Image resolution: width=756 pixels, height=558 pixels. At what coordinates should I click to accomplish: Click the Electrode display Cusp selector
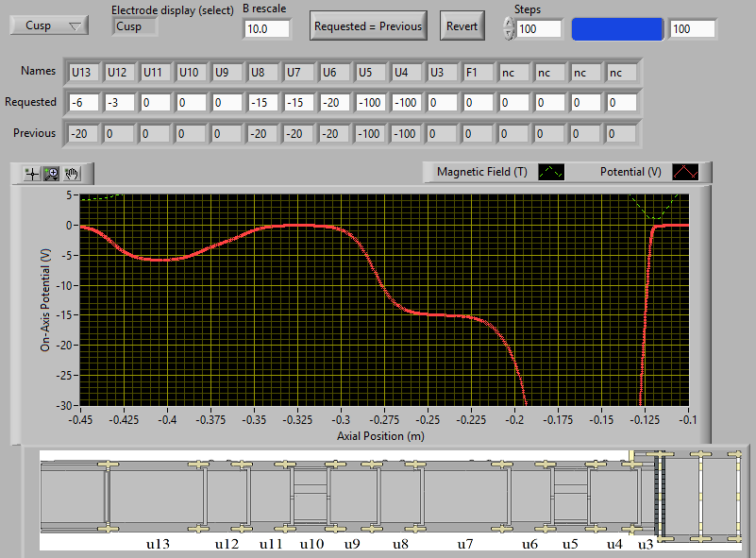point(135,27)
